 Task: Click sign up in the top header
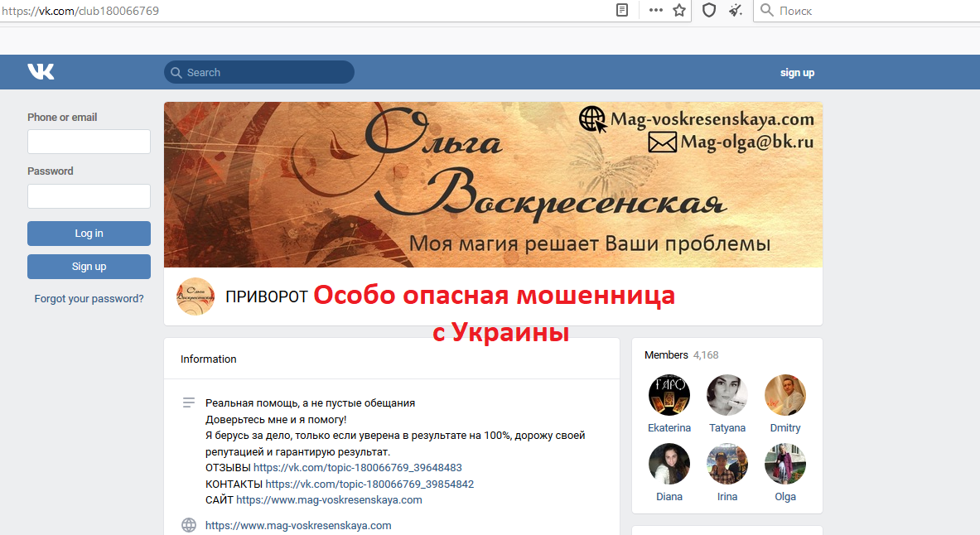pos(797,73)
